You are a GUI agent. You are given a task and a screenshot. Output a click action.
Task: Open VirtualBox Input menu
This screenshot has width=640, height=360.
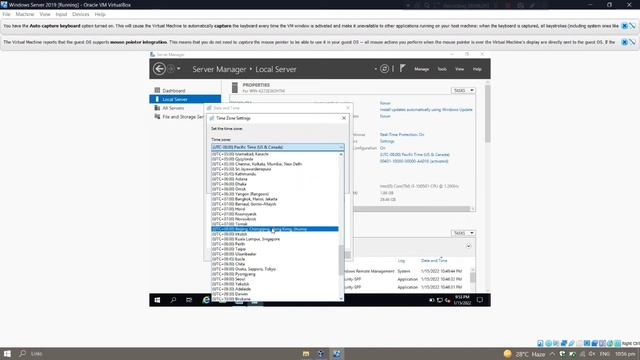(x=61, y=14)
